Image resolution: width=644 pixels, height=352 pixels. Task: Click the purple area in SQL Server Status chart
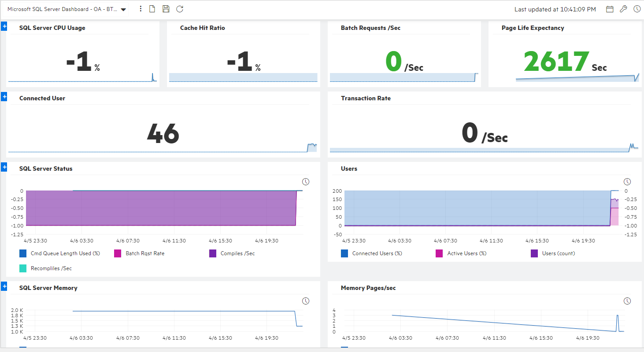click(160, 208)
